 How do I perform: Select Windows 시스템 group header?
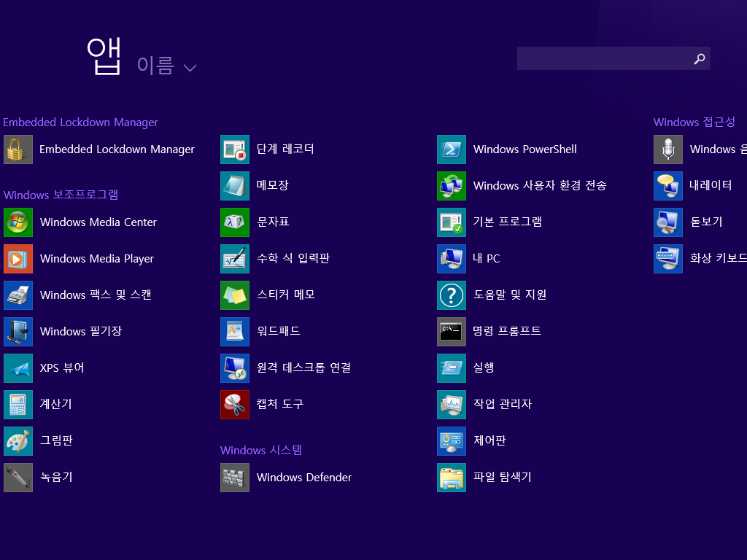click(261, 450)
